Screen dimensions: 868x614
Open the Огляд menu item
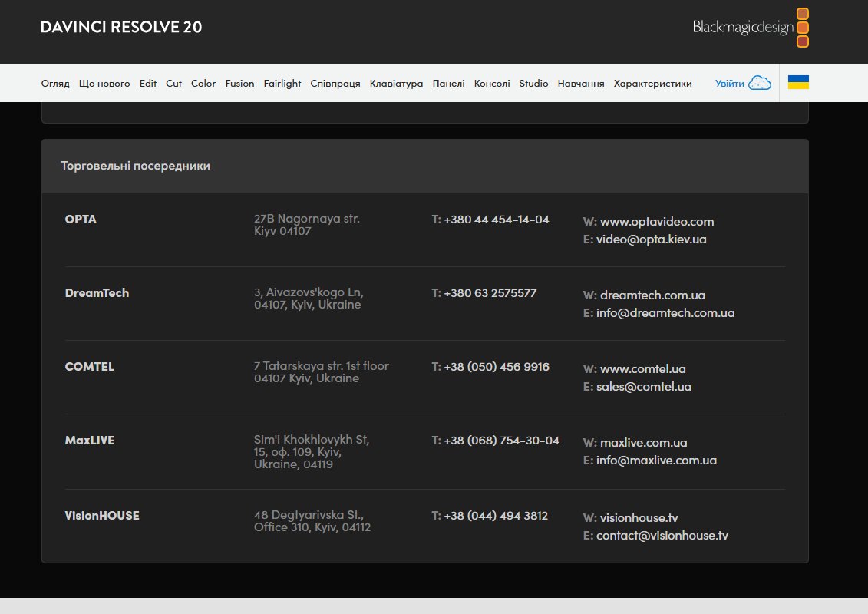click(55, 84)
